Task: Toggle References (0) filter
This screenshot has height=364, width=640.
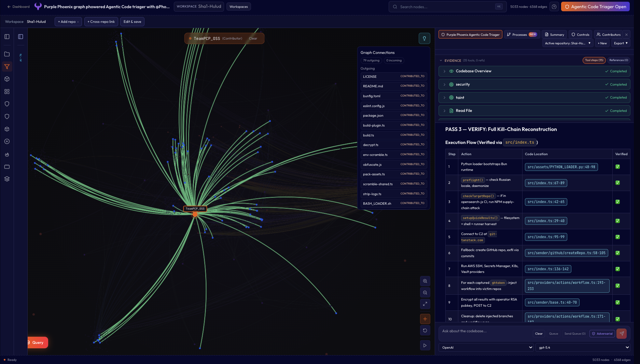Action: tap(618, 60)
